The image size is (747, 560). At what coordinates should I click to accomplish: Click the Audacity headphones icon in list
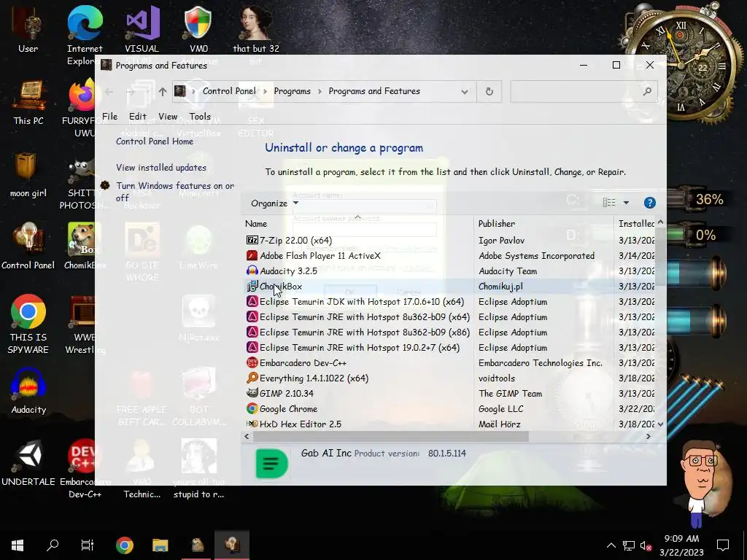click(x=252, y=271)
